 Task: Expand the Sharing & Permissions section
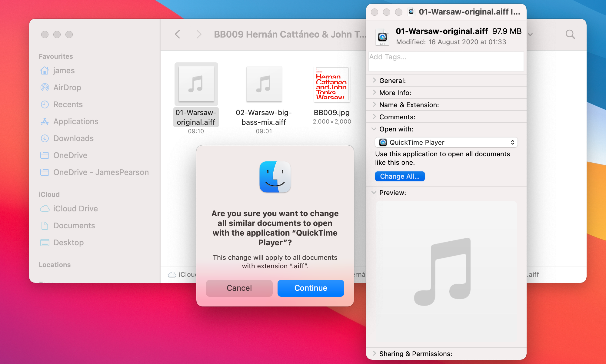[x=374, y=353]
